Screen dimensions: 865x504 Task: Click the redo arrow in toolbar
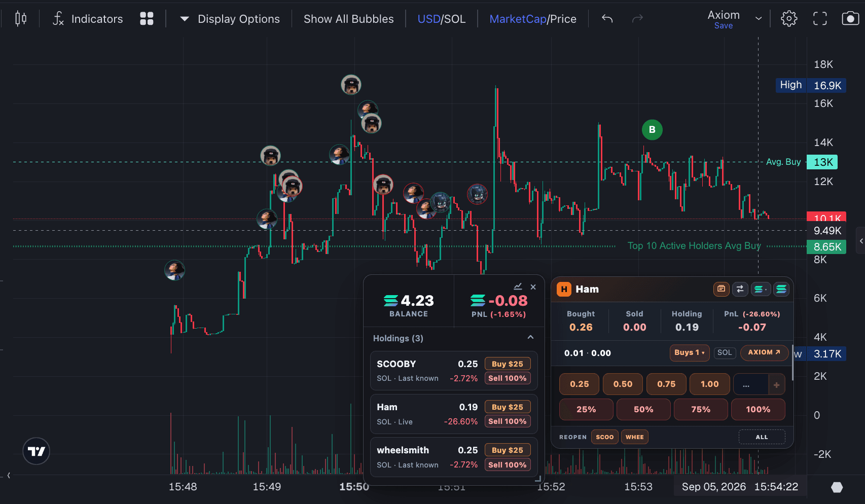637,19
